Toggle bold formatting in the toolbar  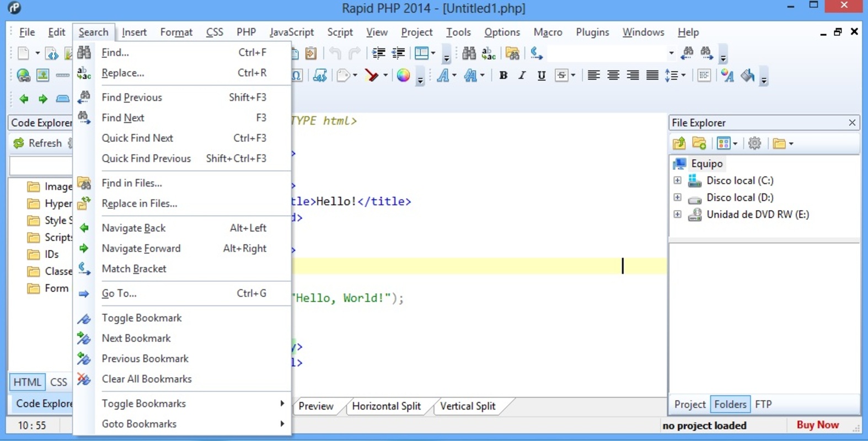(503, 76)
